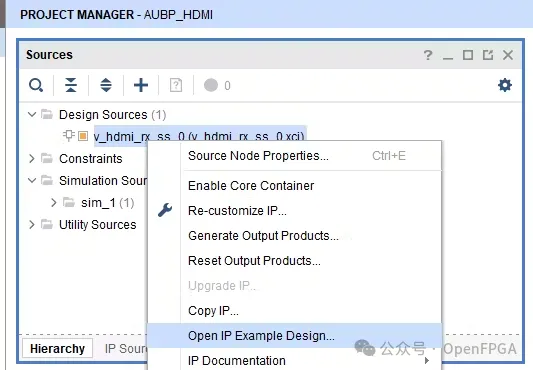Click the Sources panel help question mark
This screenshot has height=370, width=533.
click(428, 55)
